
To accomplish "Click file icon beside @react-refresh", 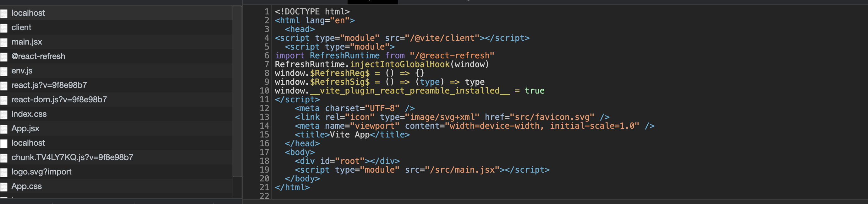I will 4,57.
